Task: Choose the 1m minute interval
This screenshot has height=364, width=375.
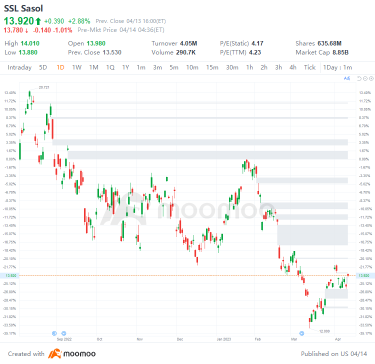Action: click(x=141, y=68)
